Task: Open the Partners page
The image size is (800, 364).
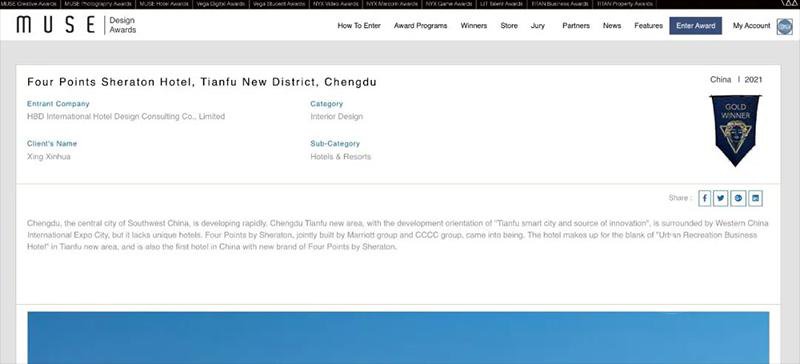Action: (x=576, y=26)
